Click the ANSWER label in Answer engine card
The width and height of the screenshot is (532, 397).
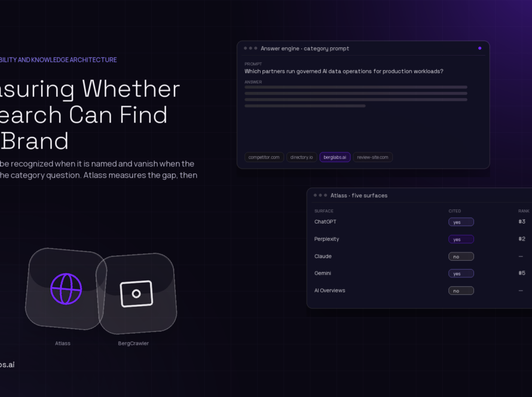coord(253,82)
